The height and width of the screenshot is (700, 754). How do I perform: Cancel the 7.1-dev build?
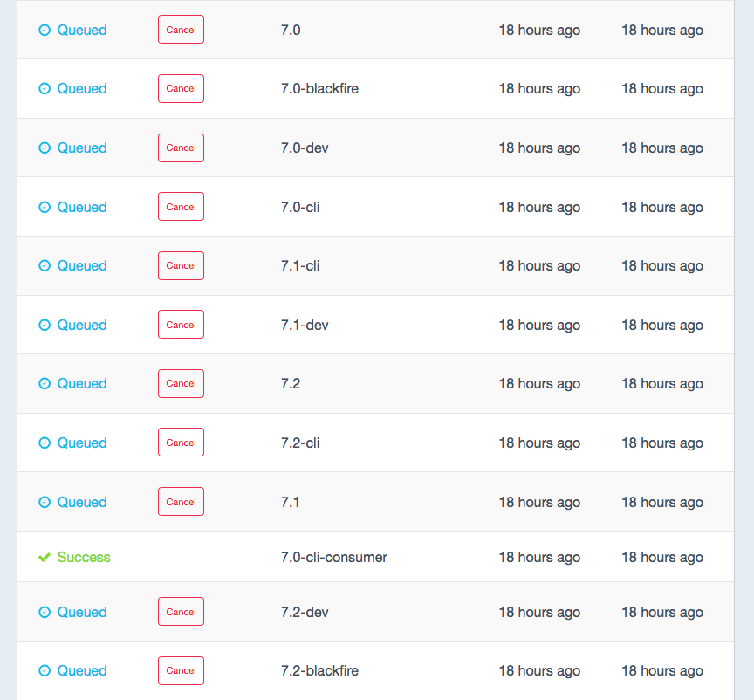pyautogui.click(x=181, y=324)
